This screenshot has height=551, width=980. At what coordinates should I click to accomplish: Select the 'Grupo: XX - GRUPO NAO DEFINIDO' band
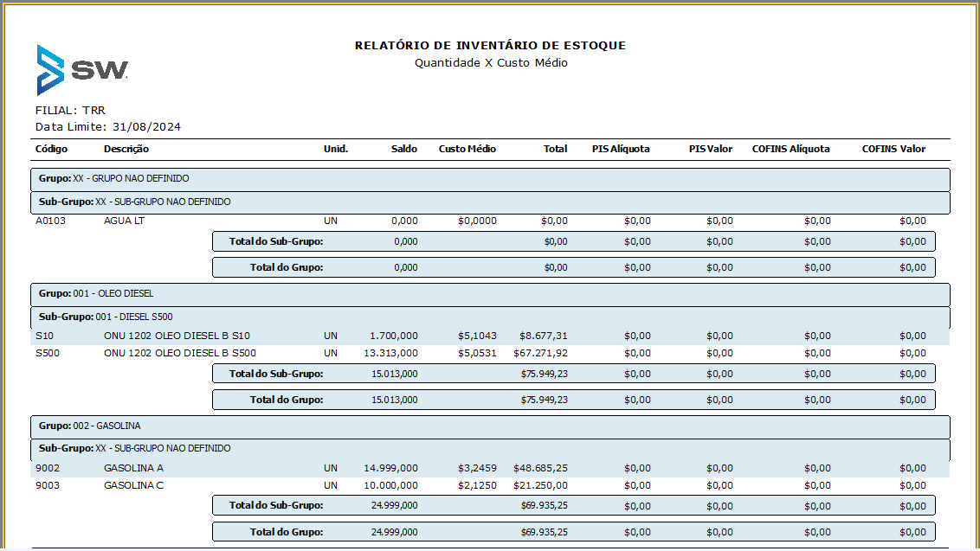coord(490,179)
